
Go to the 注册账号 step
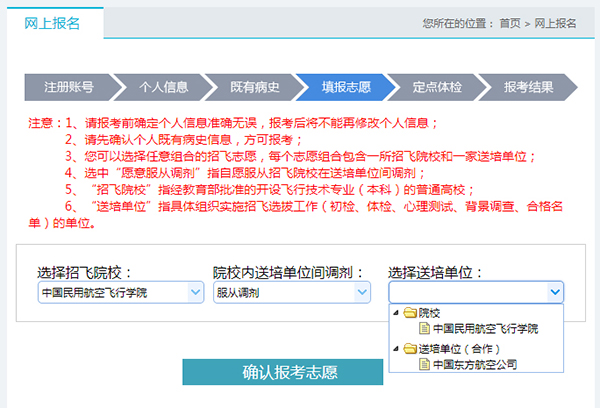68,87
